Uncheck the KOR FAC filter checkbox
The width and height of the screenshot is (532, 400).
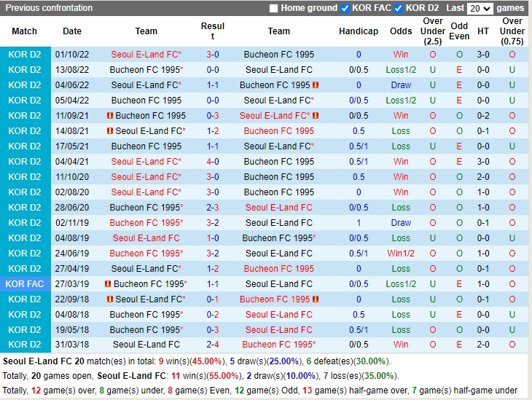tap(345, 8)
